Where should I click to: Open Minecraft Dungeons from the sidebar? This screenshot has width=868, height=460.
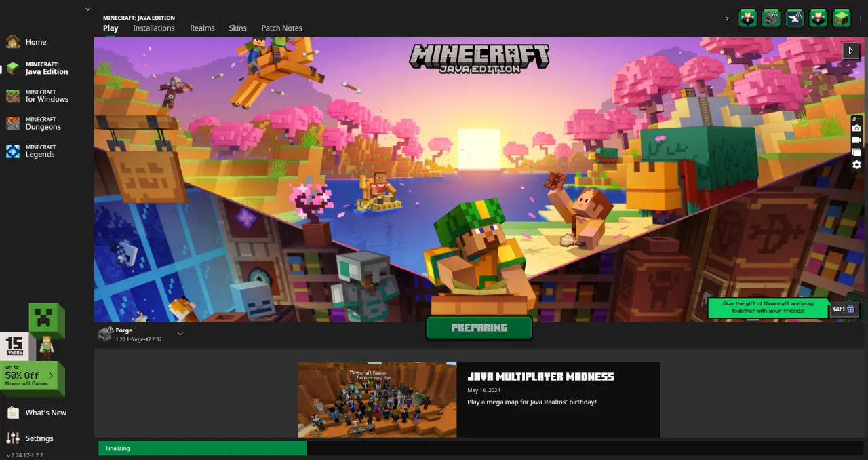[x=42, y=123]
